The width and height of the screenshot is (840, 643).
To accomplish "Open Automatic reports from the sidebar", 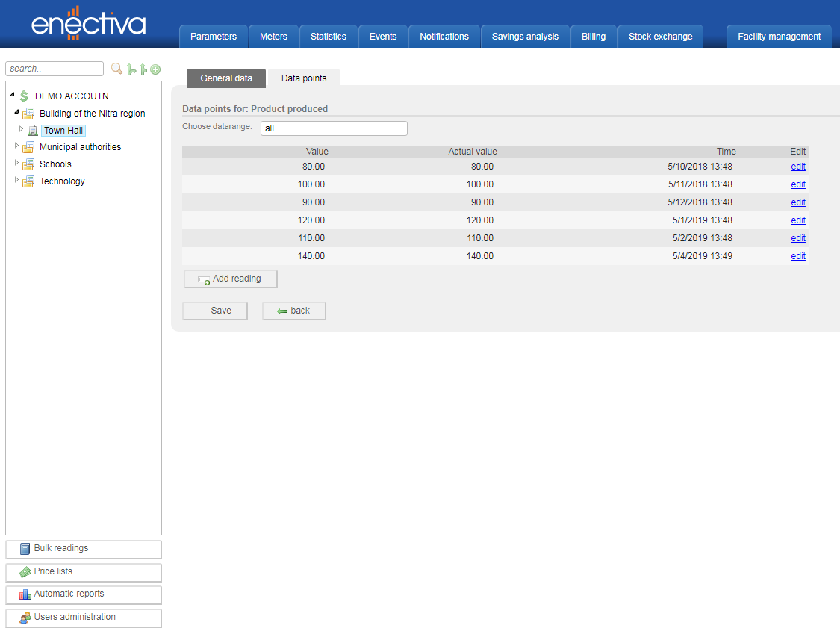I will [83, 594].
